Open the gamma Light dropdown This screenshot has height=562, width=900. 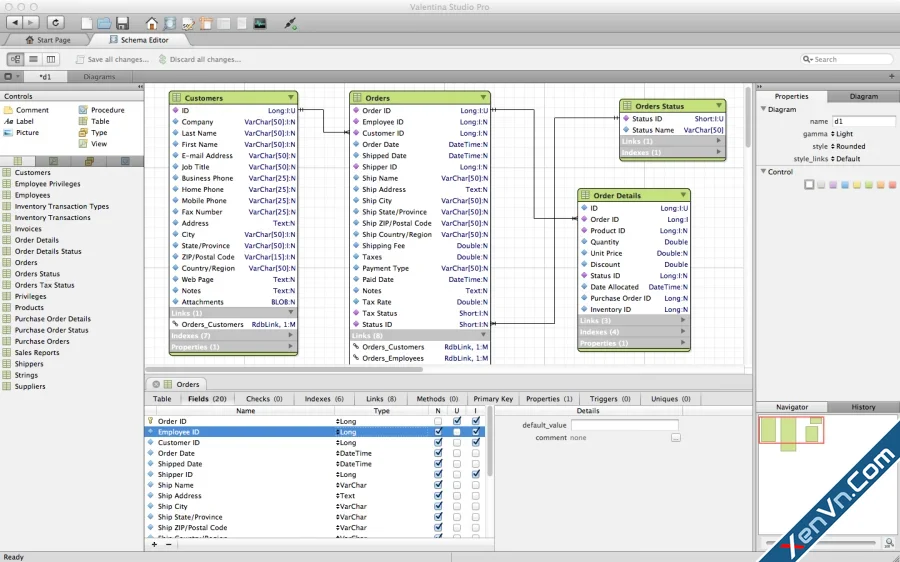(842, 134)
